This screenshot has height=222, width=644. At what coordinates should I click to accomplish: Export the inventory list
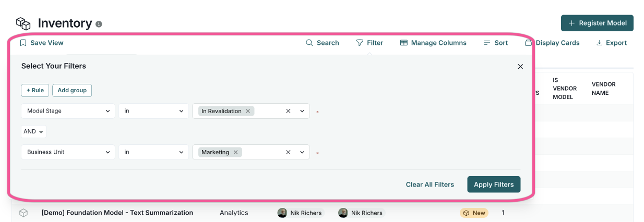point(612,43)
